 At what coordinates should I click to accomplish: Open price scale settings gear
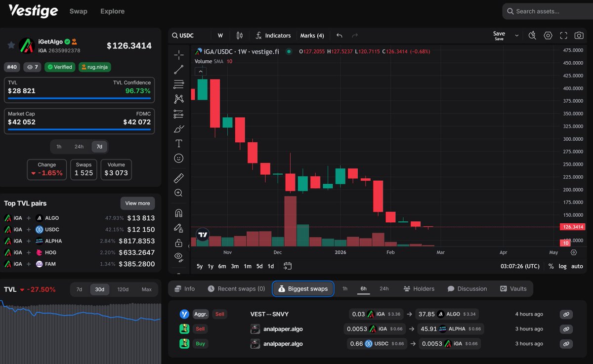tap(573, 252)
